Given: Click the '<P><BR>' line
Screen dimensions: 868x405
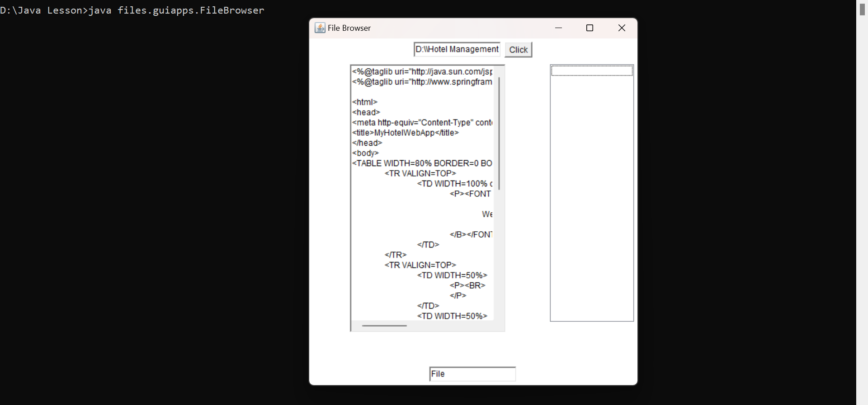Looking at the screenshot, I should [x=467, y=286].
